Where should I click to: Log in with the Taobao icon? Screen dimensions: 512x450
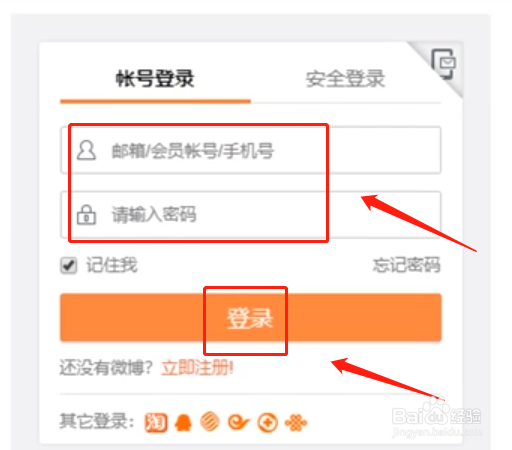coord(156,423)
